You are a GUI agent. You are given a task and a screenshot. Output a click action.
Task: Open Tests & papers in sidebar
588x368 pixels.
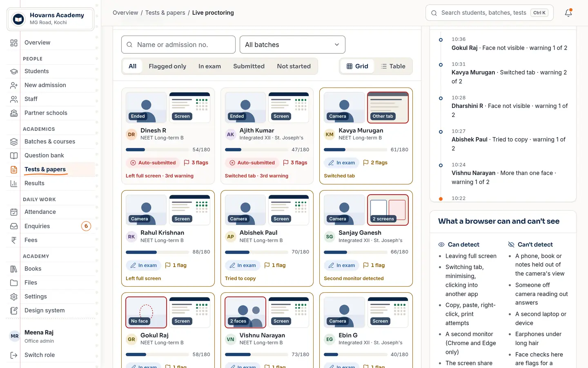(x=51, y=169)
